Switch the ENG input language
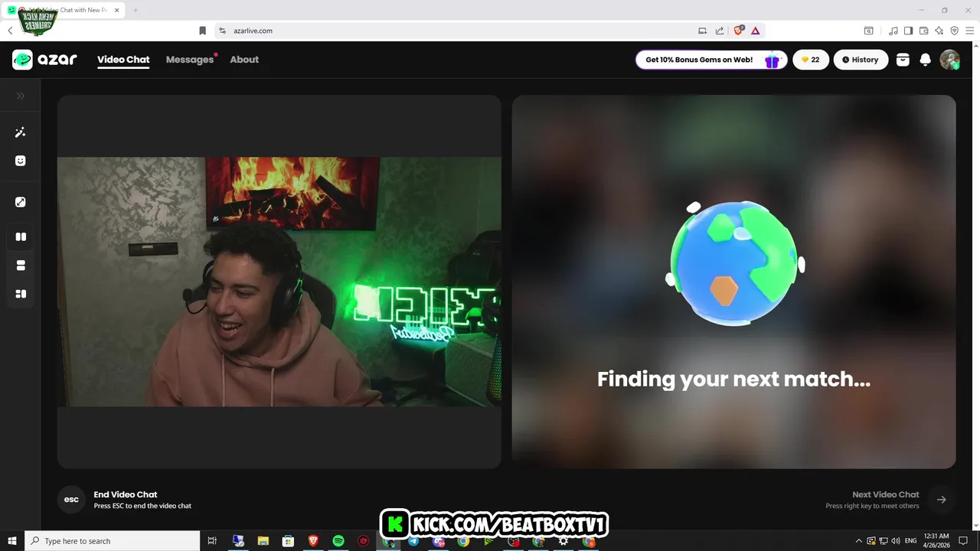980x551 pixels. pyautogui.click(x=911, y=541)
